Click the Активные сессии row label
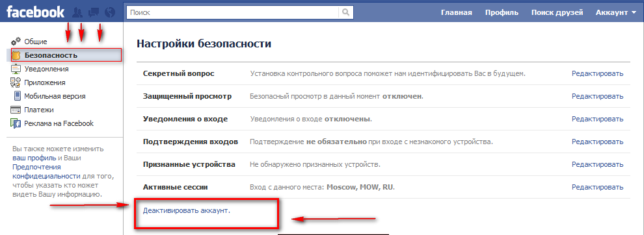This screenshot has width=644, height=235. coord(176,187)
